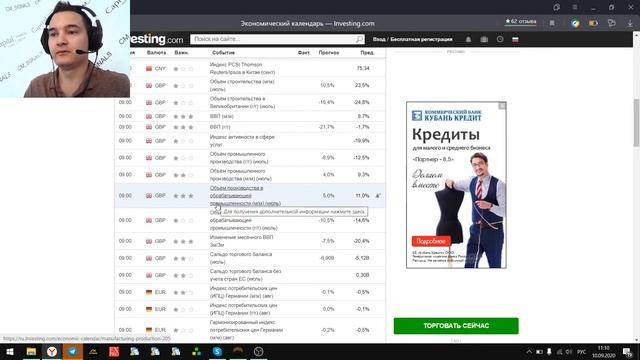Open the red FX application in taskbar
The width and height of the screenshot is (640, 360).
[114, 351]
